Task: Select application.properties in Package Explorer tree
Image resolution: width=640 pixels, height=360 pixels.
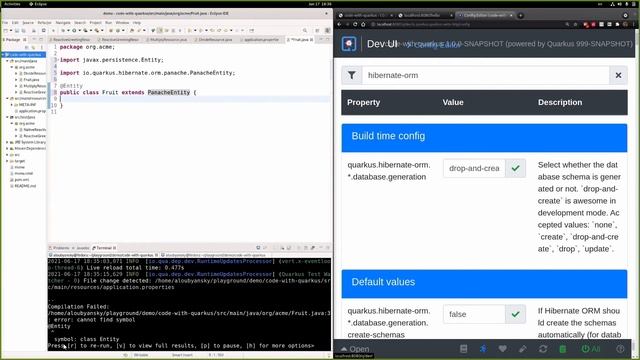Action: point(32,111)
